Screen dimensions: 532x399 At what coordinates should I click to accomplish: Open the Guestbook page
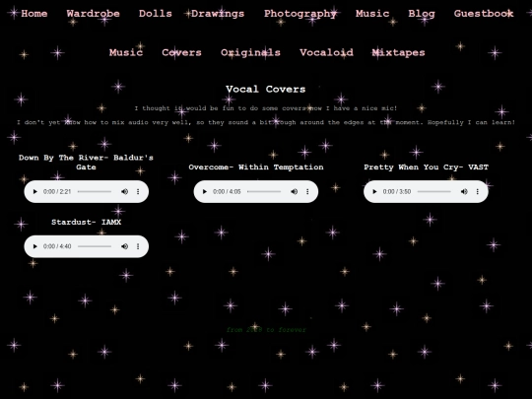coord(484,14)
